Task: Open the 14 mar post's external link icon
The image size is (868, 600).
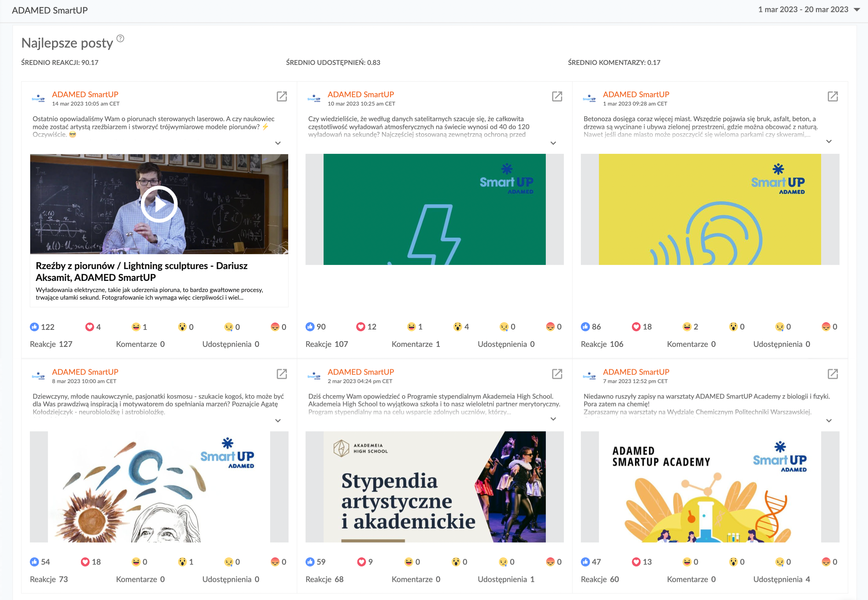Action: coord(282,97)
